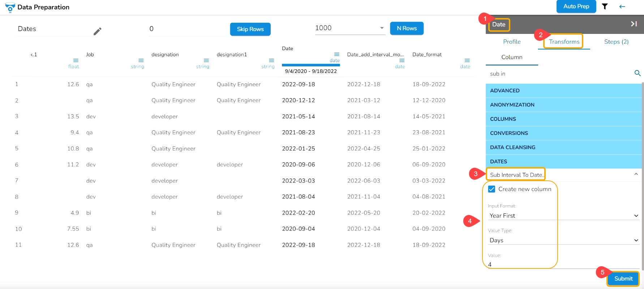Go back using the left arrow icon
644x289 pixels.
622,6
